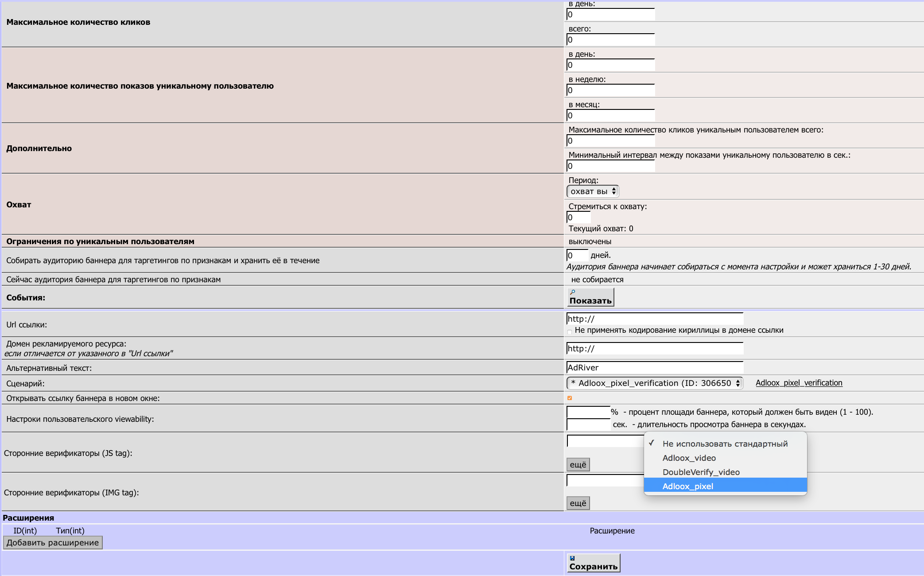This screenshot has width=924, height=576.
Task: Click the magnifier icon on Показать button
Action: coord(572,292)
